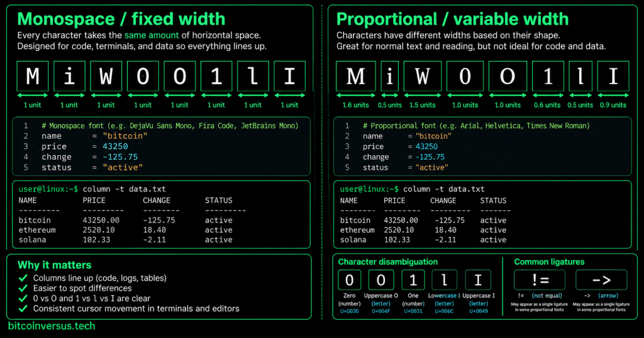Click the "(arrow)" ligature caption
Viewport: 644px width, 338px height.
pos(608,295)
